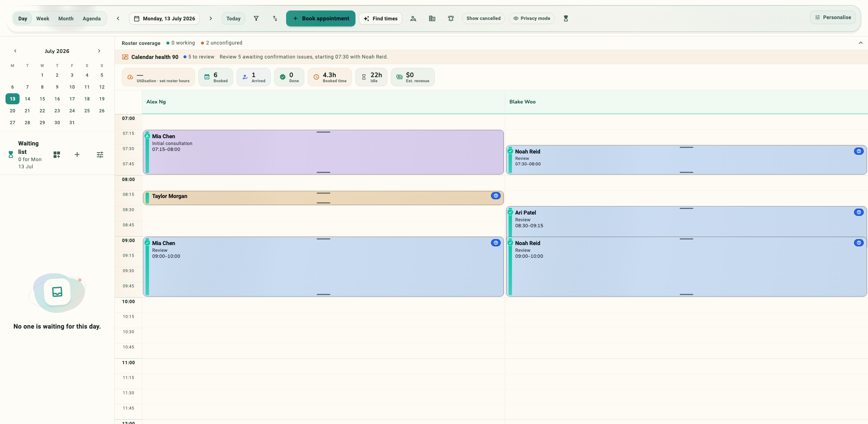Open waiting list grid-add icon
The image size is (868, 424).
[x=57, y=155]
